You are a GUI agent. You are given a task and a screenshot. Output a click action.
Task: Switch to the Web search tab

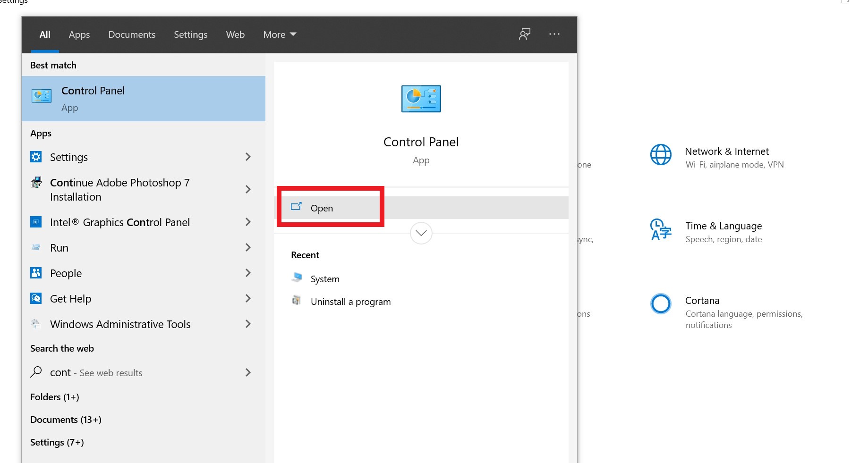[235, 34]
